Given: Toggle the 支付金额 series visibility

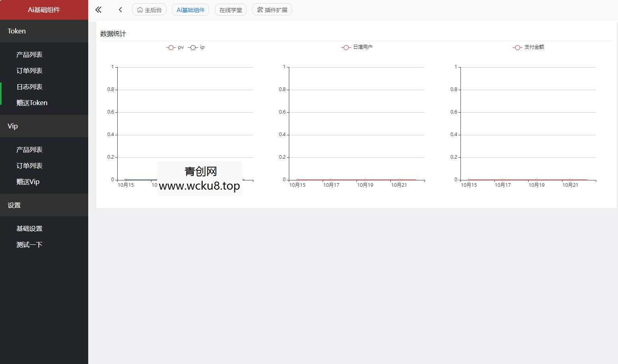Looking at the screenshot, I should click(528, 47).
